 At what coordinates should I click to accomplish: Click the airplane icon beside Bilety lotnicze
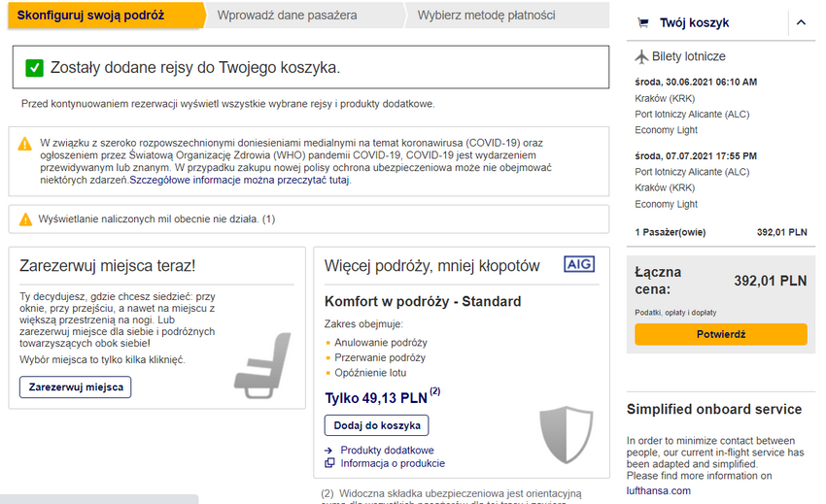641,56
